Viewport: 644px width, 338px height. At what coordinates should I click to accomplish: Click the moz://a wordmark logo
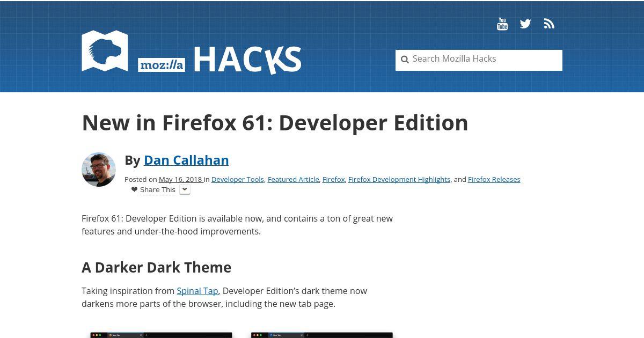tap(161, 65)
